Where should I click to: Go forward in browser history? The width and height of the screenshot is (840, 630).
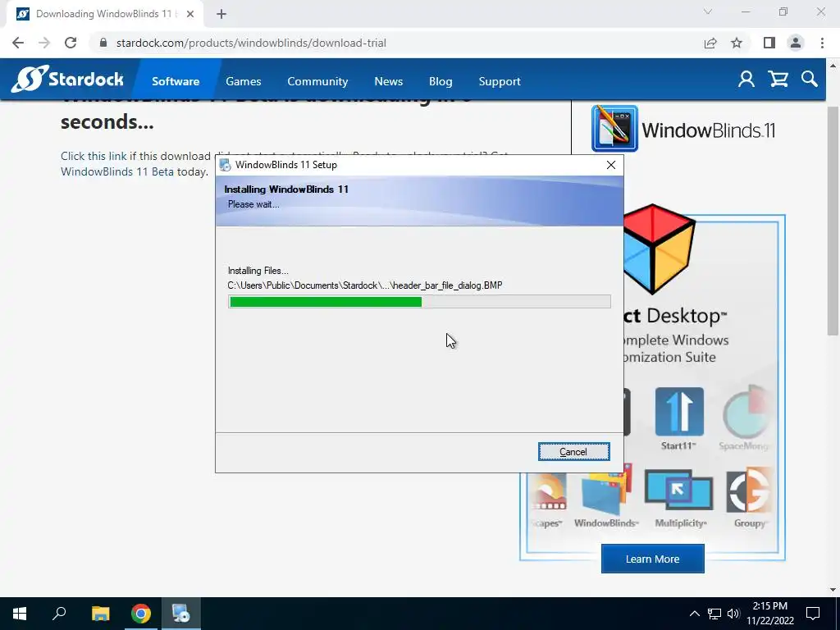click(44, 43)
